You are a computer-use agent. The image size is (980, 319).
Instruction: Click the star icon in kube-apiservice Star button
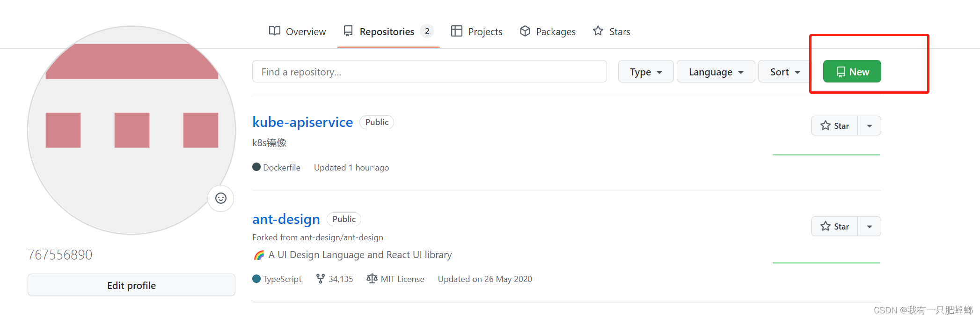(826, 126)
